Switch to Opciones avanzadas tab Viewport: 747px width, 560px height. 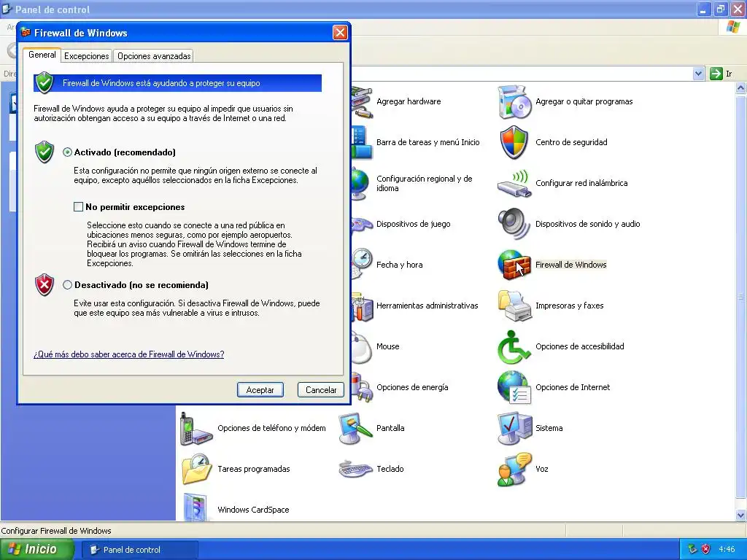154,56
